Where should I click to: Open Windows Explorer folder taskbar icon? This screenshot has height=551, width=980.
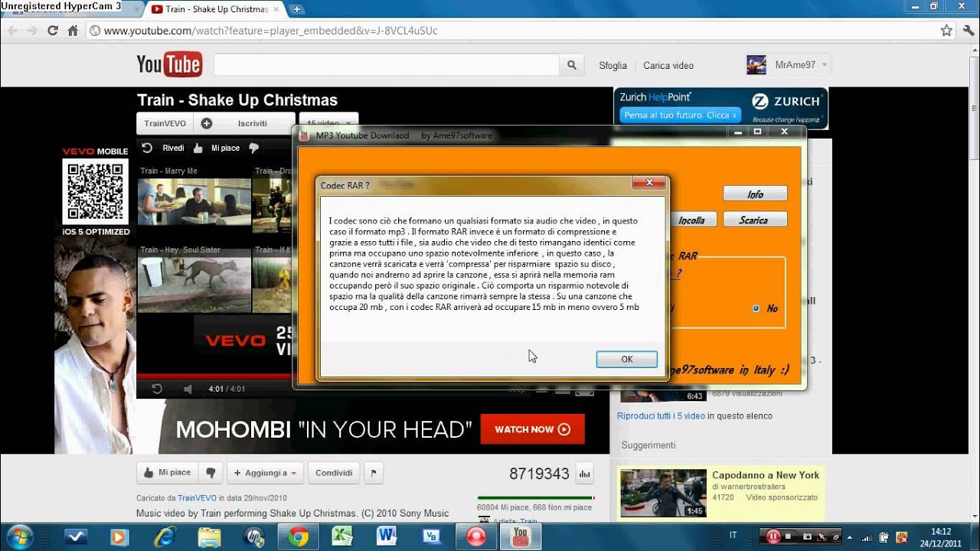pos(208,537)
